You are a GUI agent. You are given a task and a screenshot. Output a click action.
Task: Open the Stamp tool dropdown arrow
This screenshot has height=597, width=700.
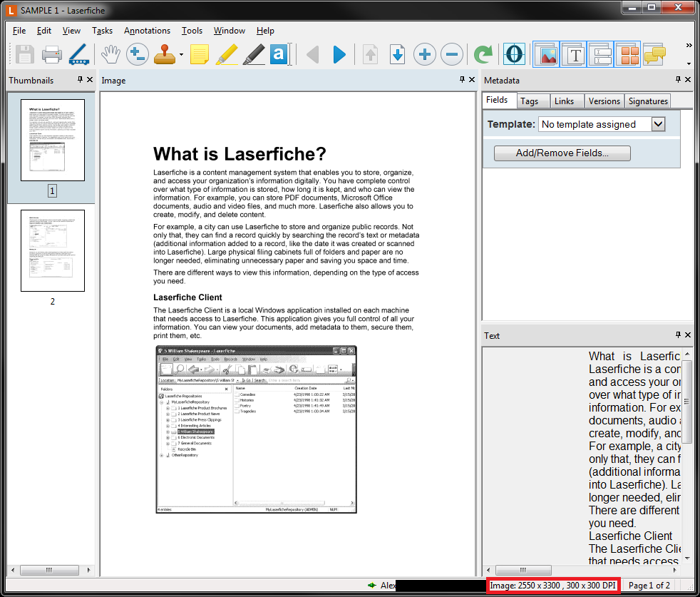coord(181,54)
